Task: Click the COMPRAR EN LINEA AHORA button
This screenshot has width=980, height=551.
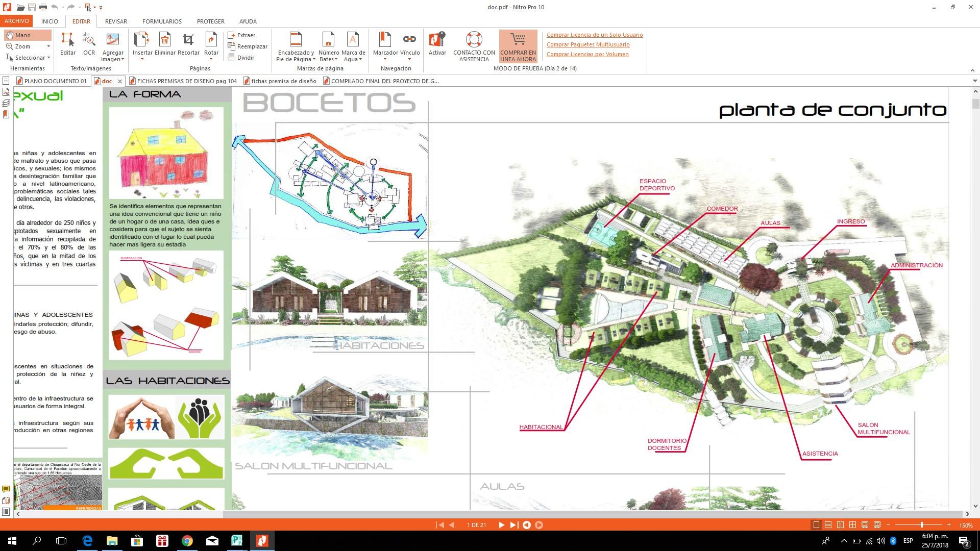Action: (x=518, y=46)
